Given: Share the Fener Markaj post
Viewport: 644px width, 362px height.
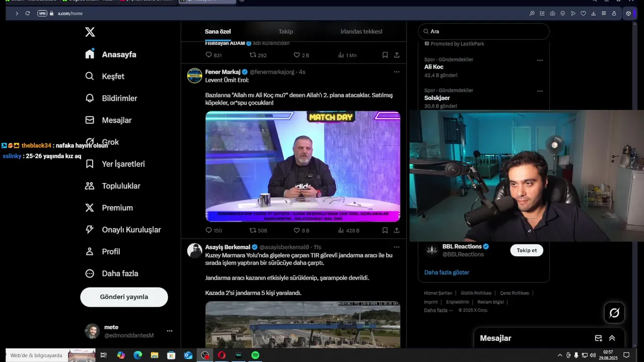Looking at the screenshot, I should pyautogui.click(x=396, y=230).
